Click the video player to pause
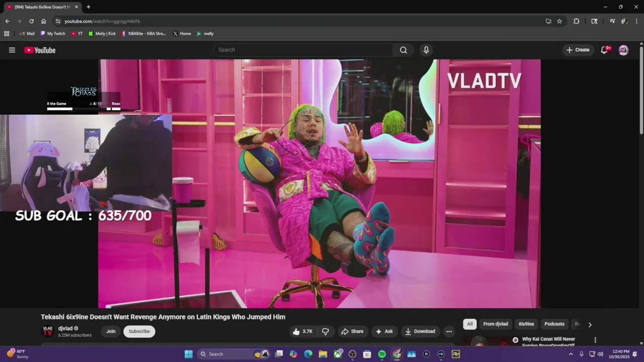644x362 pixels. (319, 184)
